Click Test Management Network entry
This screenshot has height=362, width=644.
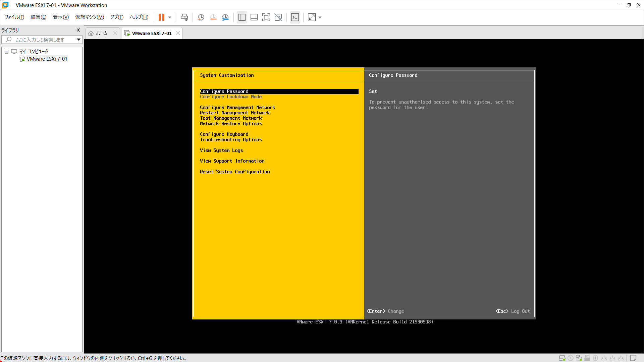tap(231, 118)
